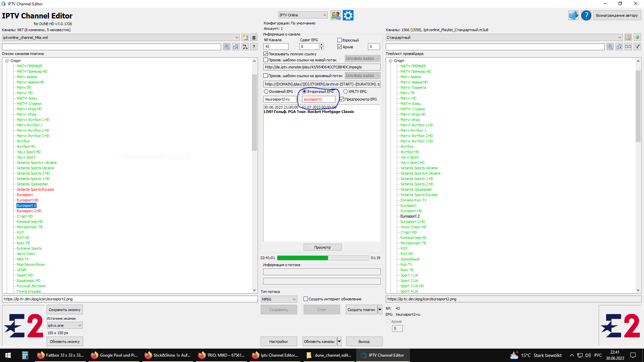This screenshot has height=362, width=644.
Task: Click the small question mark button beside the left search field
Action: point(254,47)
